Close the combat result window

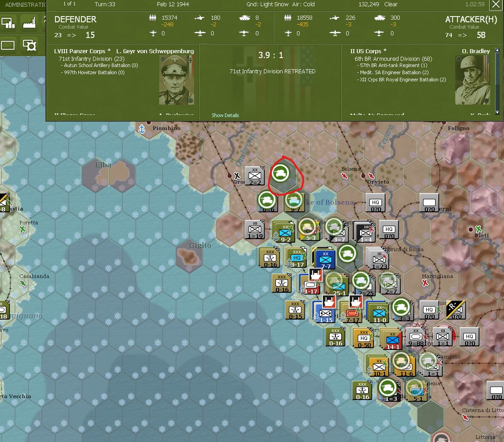[496, 4]
